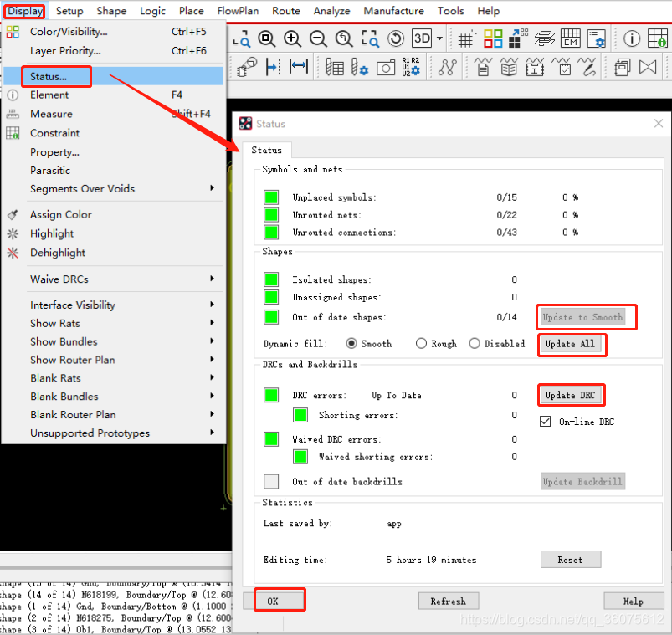This screenshot has width=672, height=635.
Task: Click the Help button in Status dialog
Action: point(634,602)
